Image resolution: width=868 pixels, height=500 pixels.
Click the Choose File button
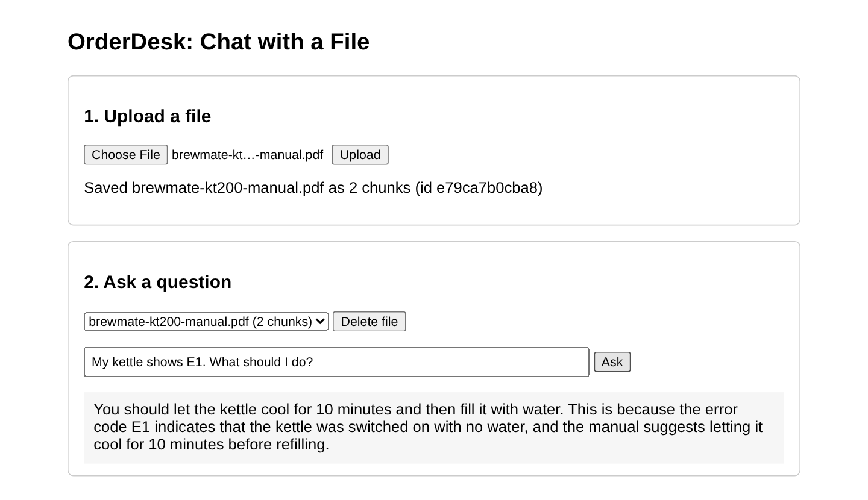(125, 155)
